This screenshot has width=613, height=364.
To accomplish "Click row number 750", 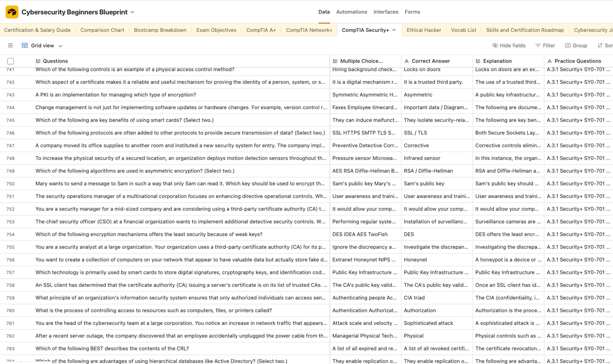I will (10, 184).
